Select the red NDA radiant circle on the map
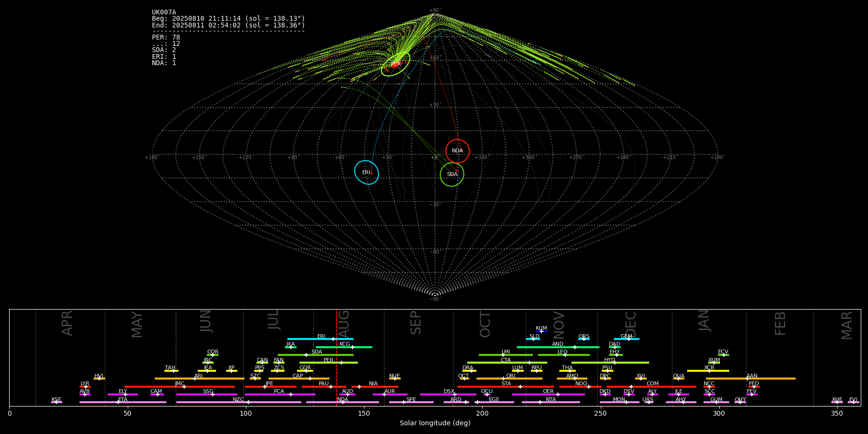The image size is (868, 434). [458, 151]
